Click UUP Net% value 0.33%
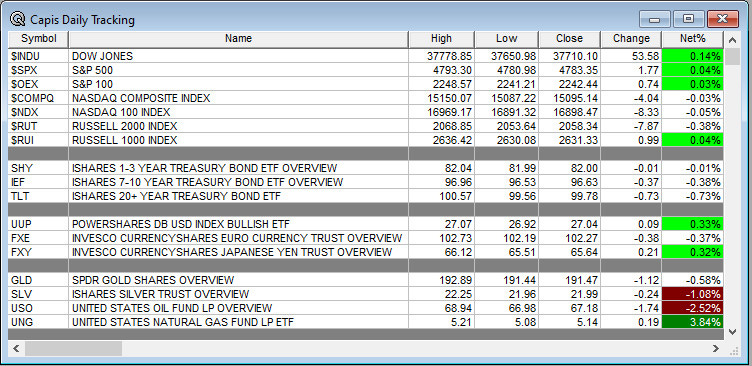This screenshot has width=752, height=366. (x=693, y=224)
